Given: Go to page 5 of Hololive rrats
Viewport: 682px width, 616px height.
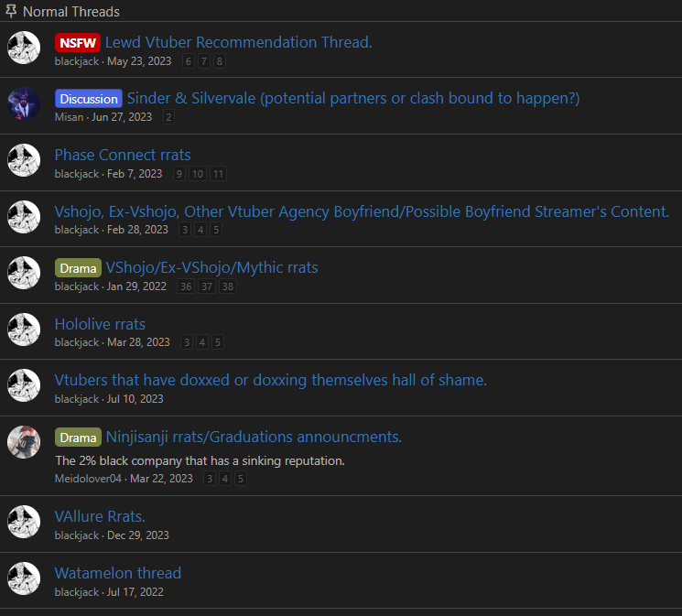Looking at the screenshot, I should tap(218, 342).
